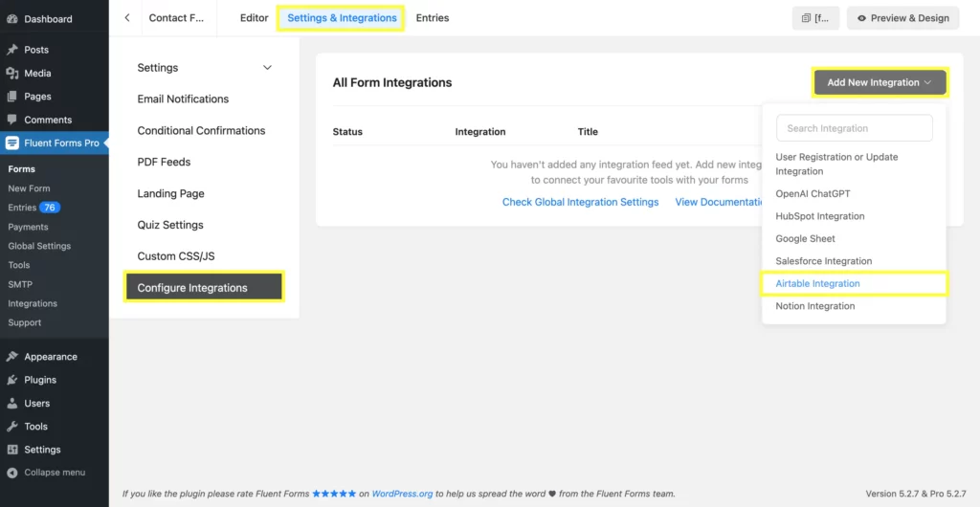This screenshot has width=980, height=507.
Task: Click the Contact F... form title
Action: pyautogui.click(x=176, y=18)
